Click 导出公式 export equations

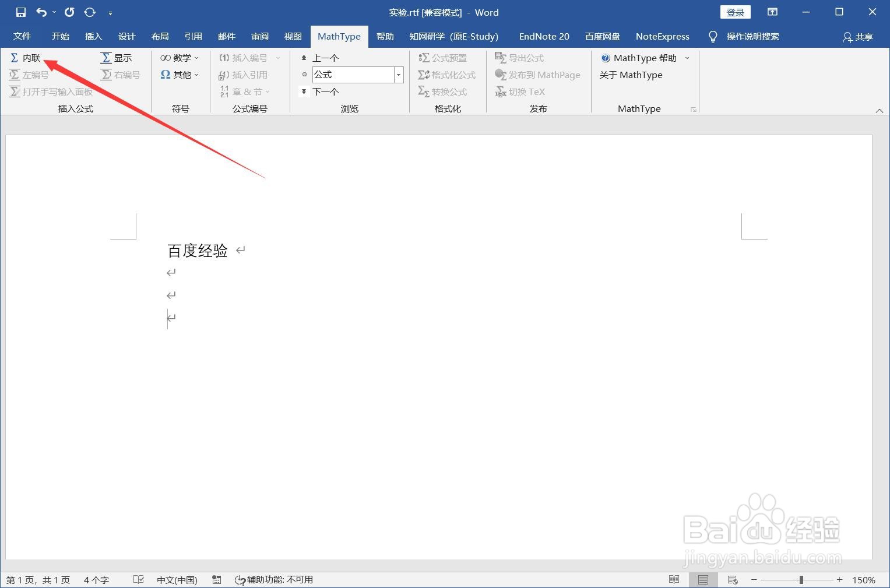coord(519,58)
